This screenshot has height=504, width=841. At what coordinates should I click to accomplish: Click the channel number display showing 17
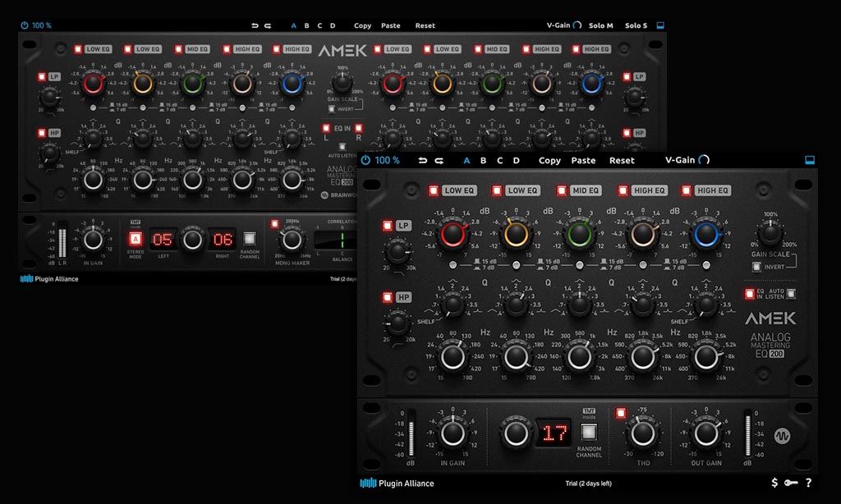coord(555,433)
